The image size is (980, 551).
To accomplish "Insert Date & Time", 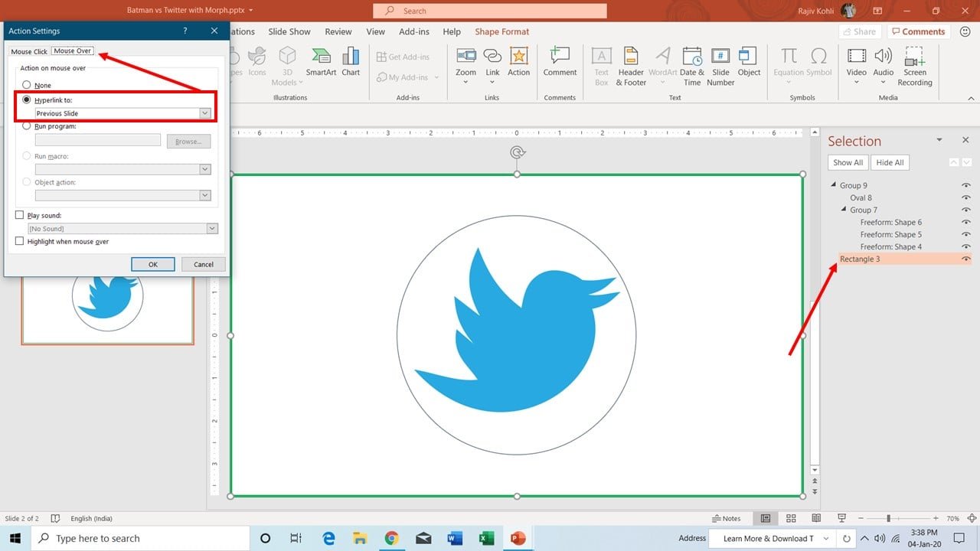I will (x=692, y=66).
